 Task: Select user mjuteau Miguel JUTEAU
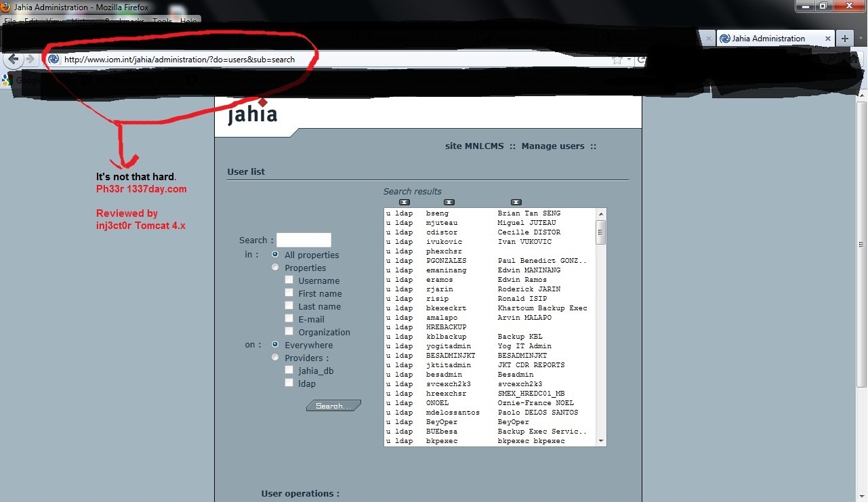pos(489,223)
